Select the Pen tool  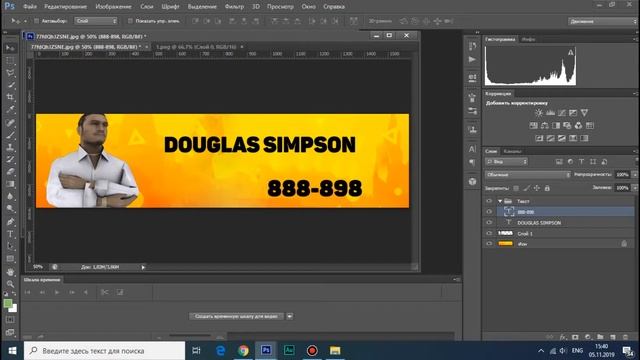point(10,222)
